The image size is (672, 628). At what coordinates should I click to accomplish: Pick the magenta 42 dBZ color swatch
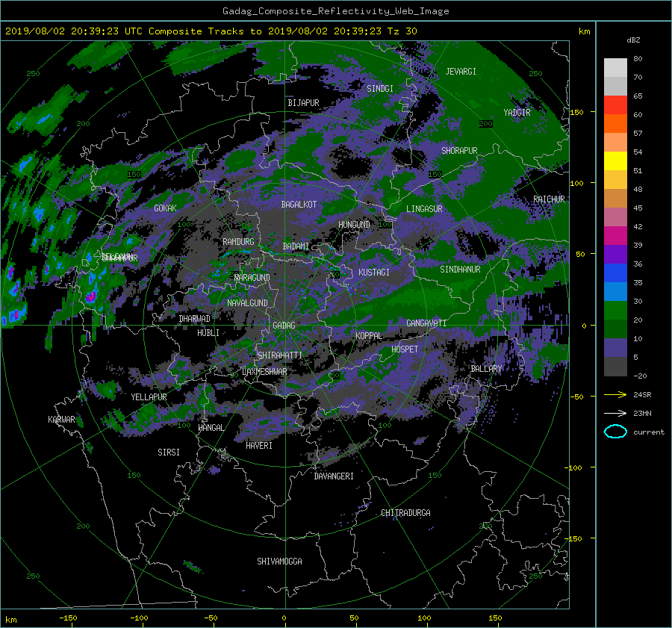[615, 235]
